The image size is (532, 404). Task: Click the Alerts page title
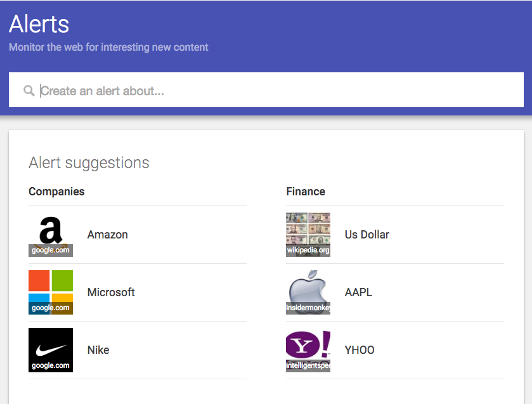39,24
